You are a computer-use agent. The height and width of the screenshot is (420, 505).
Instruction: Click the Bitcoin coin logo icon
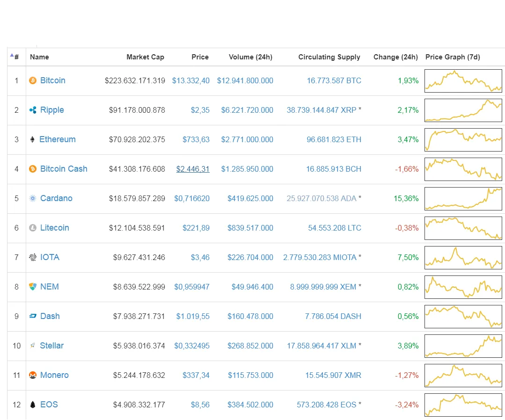point(33,80)
